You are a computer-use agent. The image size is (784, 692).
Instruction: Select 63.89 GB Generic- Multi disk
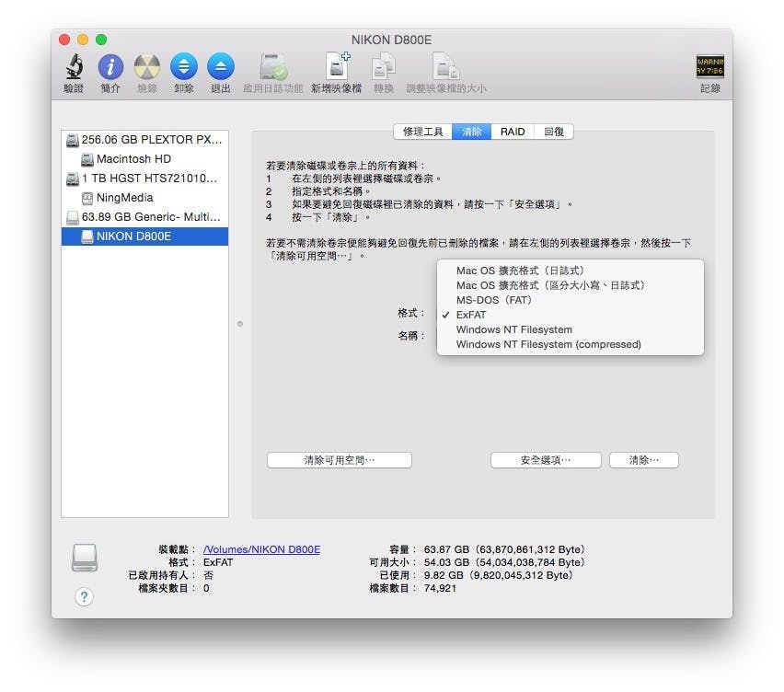point(145,217)
